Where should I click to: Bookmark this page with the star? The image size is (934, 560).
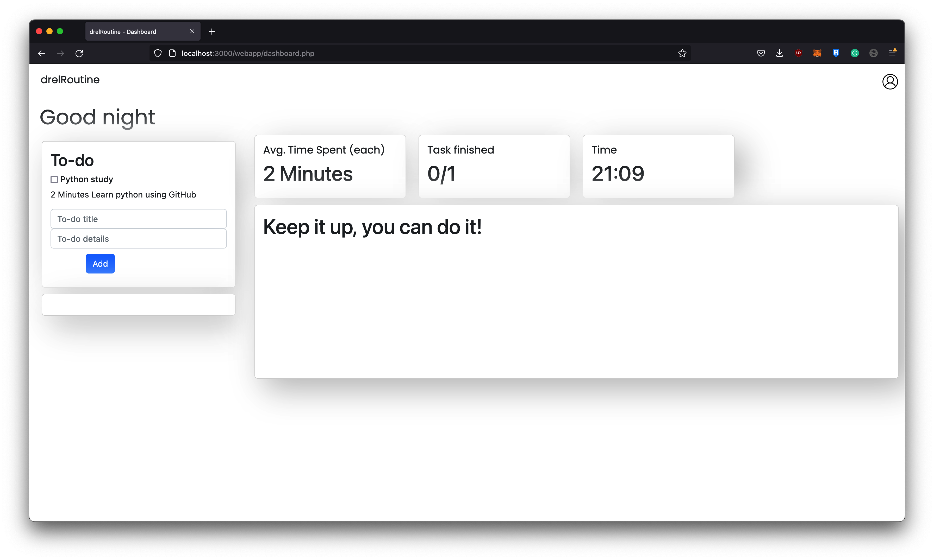tap(682, 53)
